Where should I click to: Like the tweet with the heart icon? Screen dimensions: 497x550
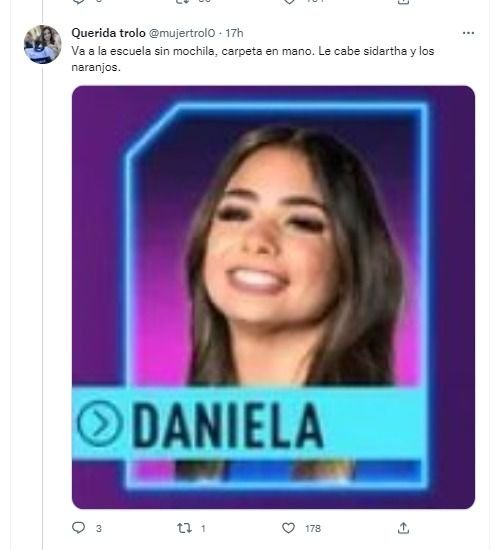288,528
